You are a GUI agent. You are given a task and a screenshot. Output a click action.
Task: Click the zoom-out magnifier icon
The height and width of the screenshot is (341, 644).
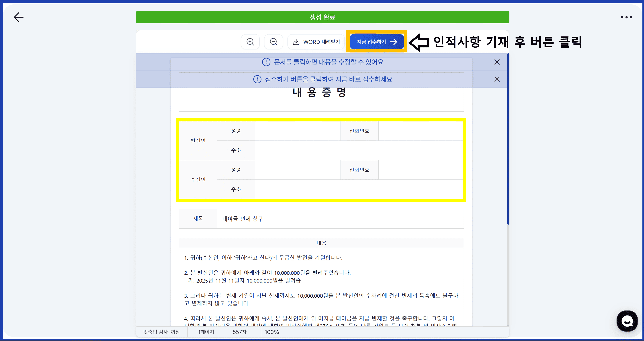click(x=273, y=42)
